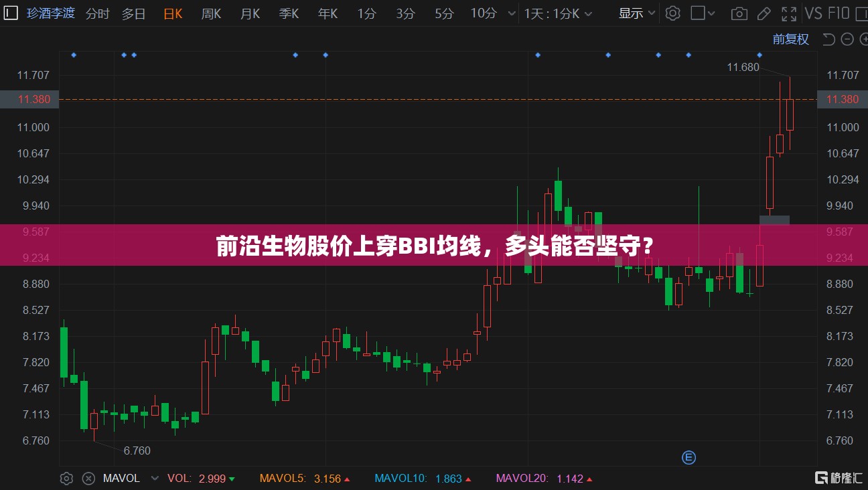Click the 6.760 low price label
The width and height of the screenshot is (868, 490).
137,451
